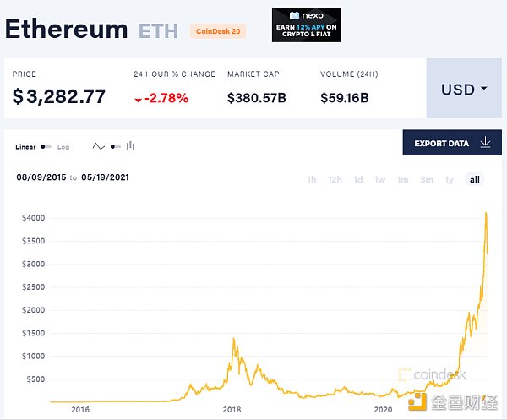507x420 pixels.
Task: Click the candlestick chart icon
Action: click(130, 147)
